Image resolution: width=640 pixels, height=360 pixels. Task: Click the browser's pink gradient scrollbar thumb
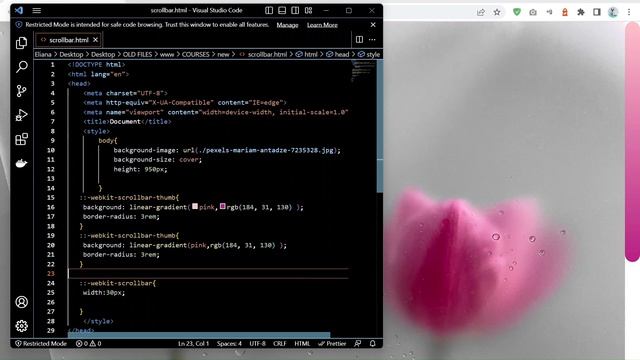click(632, 141)
